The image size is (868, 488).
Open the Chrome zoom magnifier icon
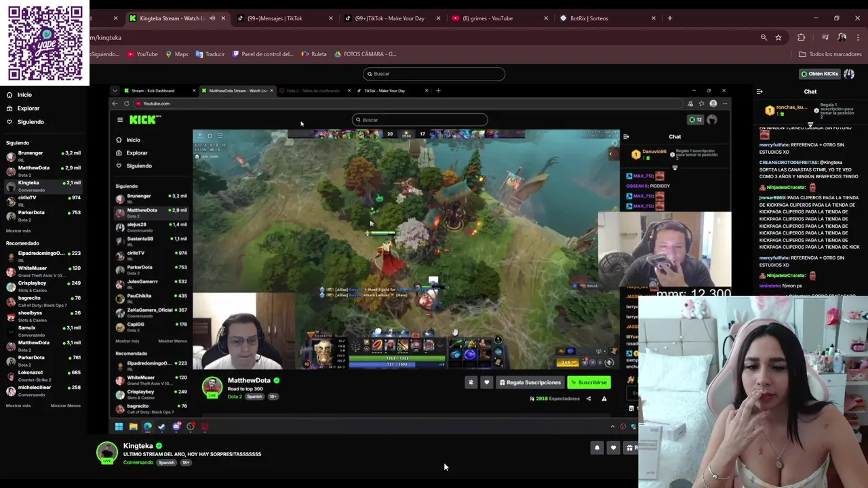pos(764,37)
